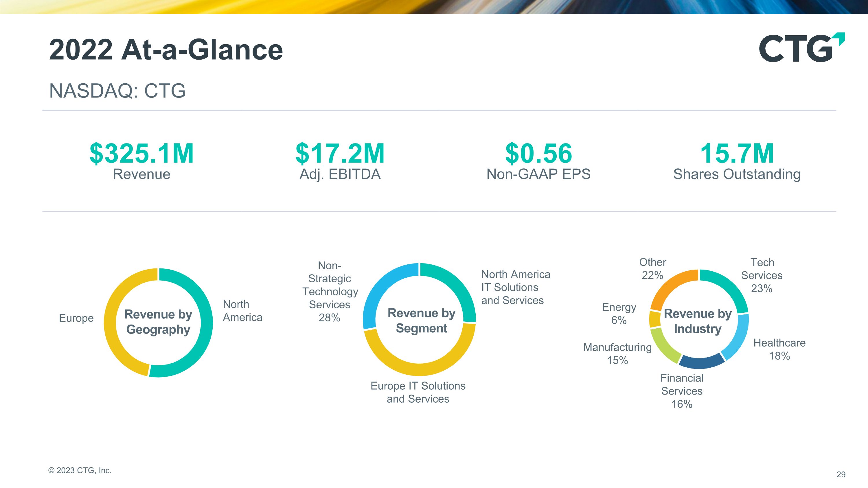Click the $0.56 Non-GAAP EPS value

[538, 154]
